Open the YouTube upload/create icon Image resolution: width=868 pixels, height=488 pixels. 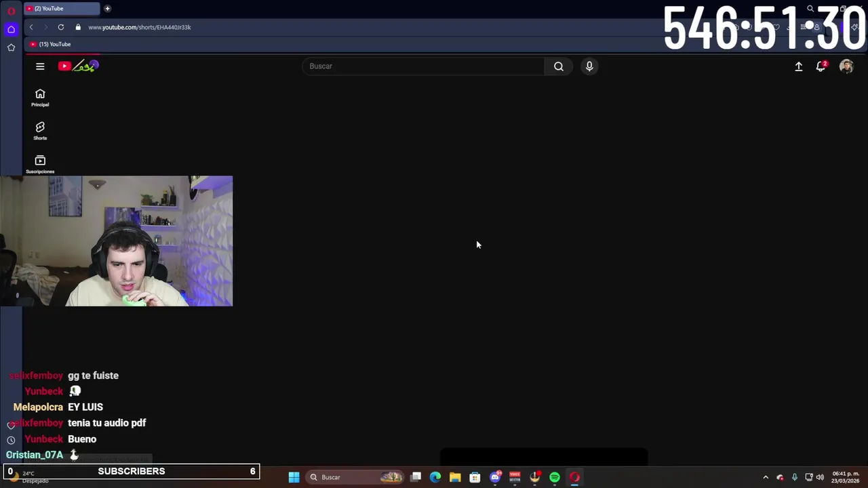(799, 66)
